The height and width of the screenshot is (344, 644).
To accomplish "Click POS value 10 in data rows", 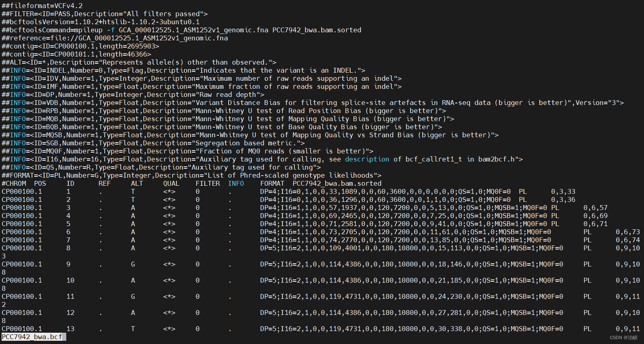I will coord(70,280).
